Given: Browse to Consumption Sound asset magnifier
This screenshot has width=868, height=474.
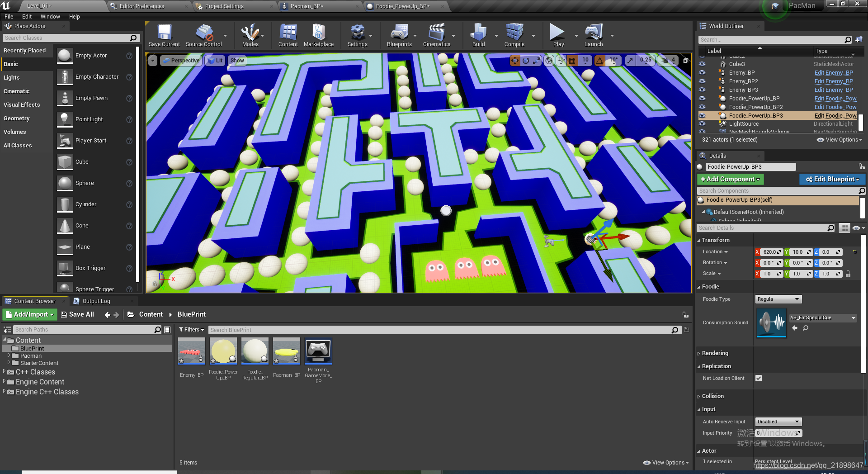Looking at the screenshot, I should point(806,328).
